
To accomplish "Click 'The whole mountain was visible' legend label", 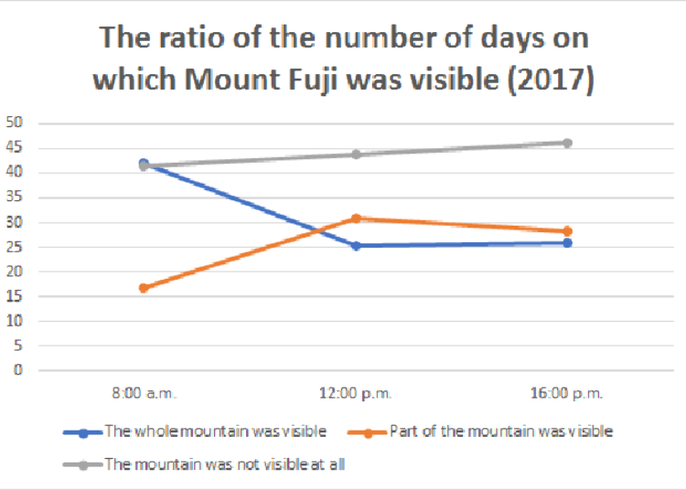I will click(x=216, y=433).
